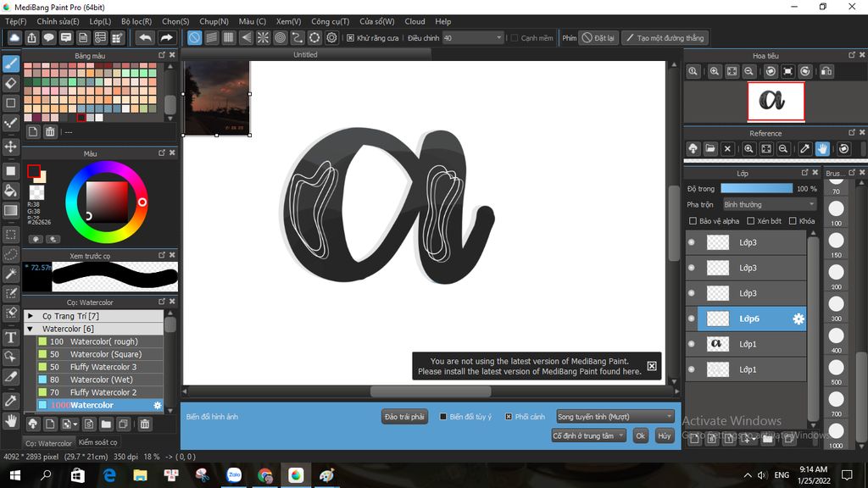Viewport: 868px width, 488px height.
Task: Select Reference panel eyedropper icon
Action: 805,149
